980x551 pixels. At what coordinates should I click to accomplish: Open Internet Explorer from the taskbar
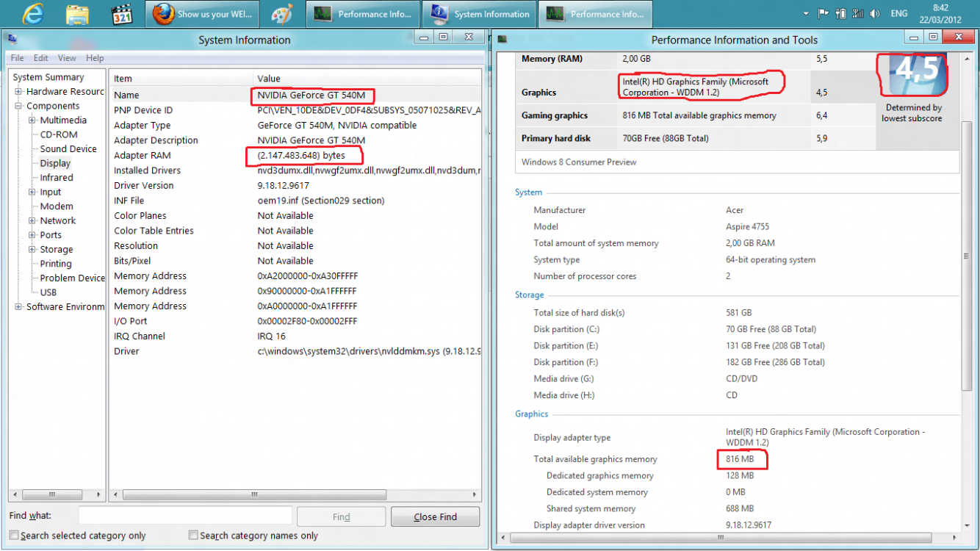pos(32,13)
